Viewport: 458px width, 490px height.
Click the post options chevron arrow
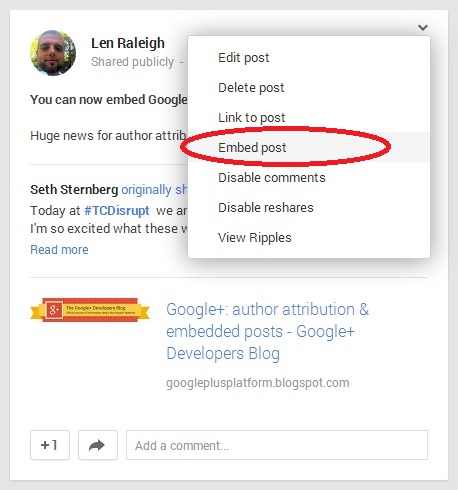point(423,27)
